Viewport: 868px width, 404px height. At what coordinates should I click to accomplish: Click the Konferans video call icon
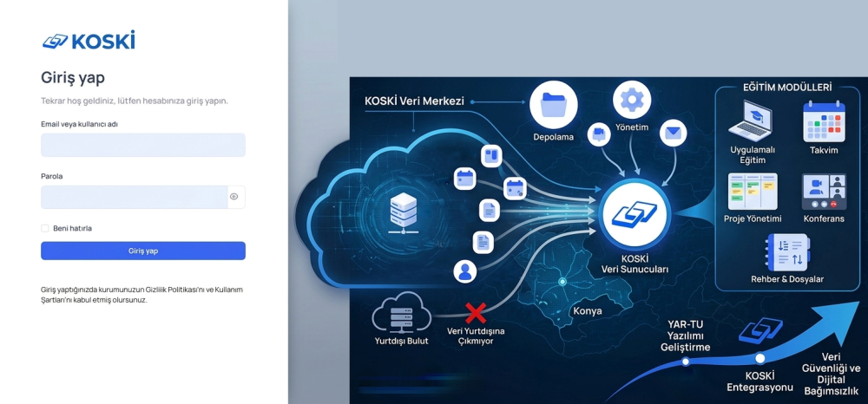(824, 192)
